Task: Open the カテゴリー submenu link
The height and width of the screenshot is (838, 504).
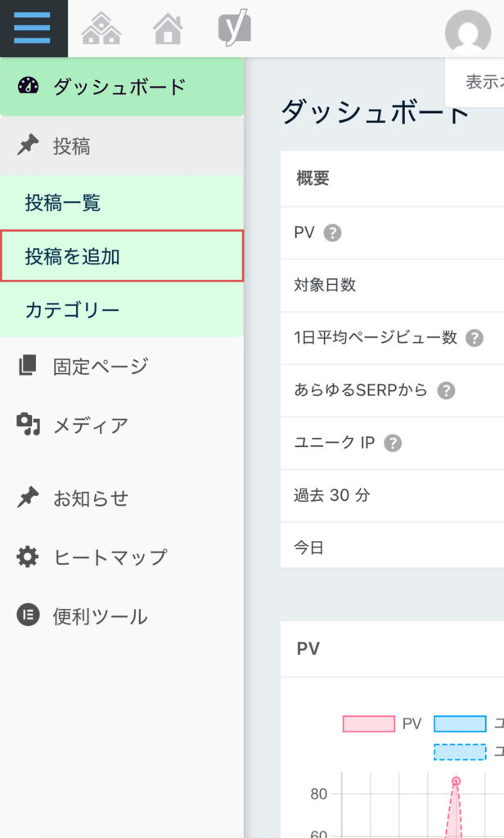Action: coord(73,310)
